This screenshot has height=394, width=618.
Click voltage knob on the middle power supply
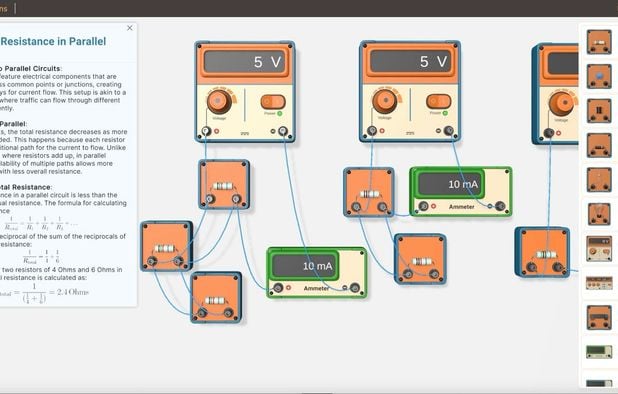[385, 101]
